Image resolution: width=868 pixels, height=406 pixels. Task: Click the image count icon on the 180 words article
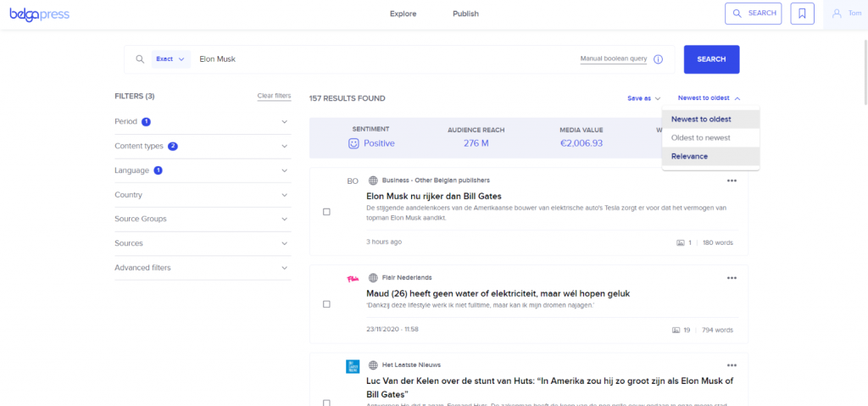pos(681,242)
